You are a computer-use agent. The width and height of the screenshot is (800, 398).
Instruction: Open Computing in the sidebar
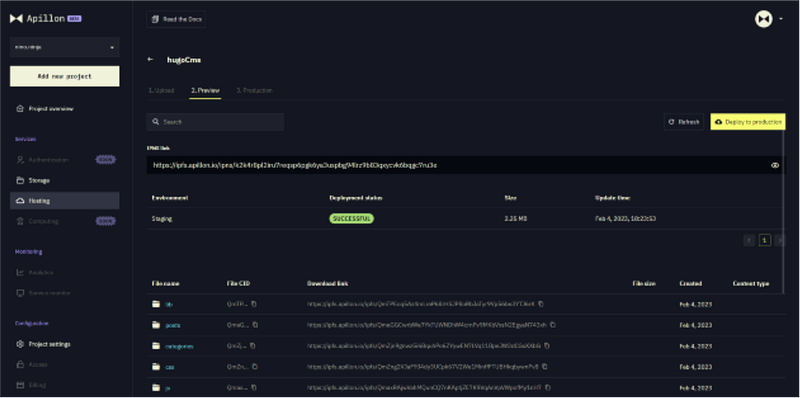(43, 221)
